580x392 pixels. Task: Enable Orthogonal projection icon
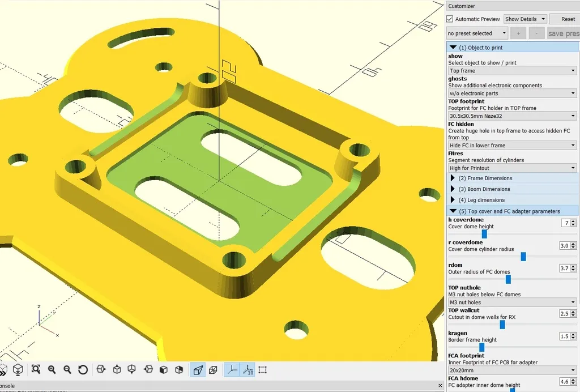[x=213, y=370]
